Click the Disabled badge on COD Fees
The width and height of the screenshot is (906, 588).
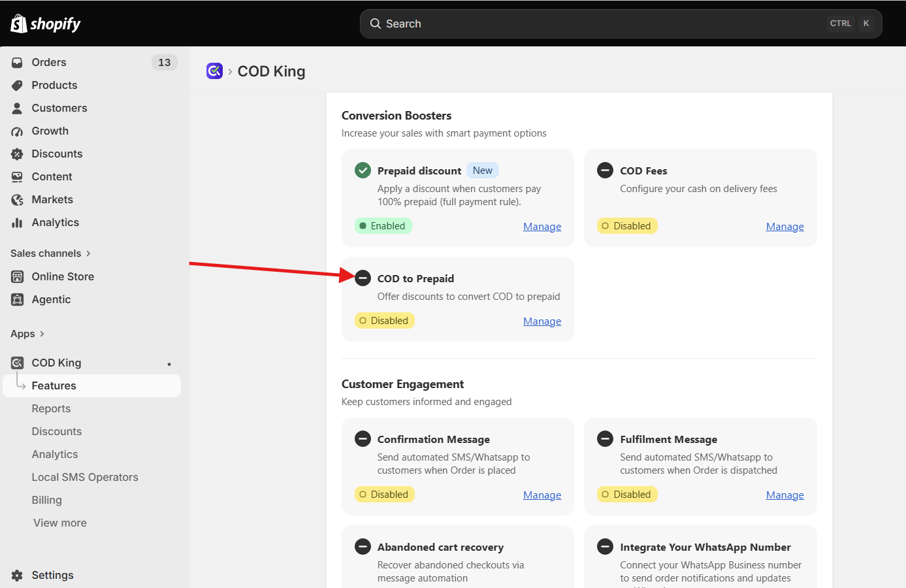point(628,226)
